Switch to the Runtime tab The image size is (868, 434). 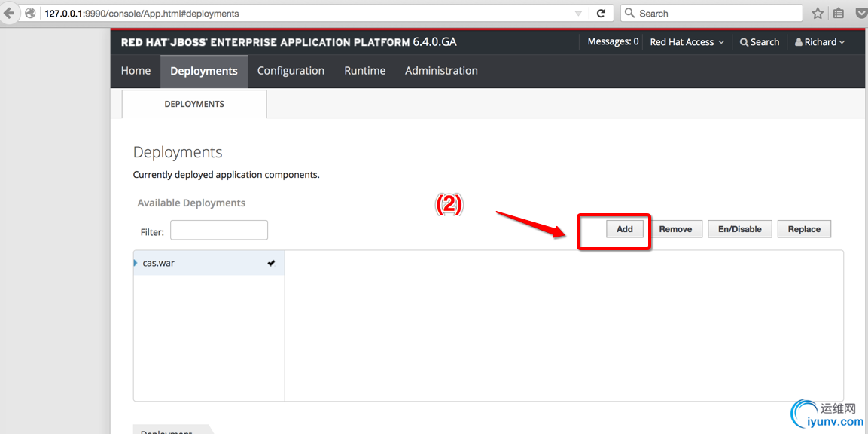pos(365,70)
